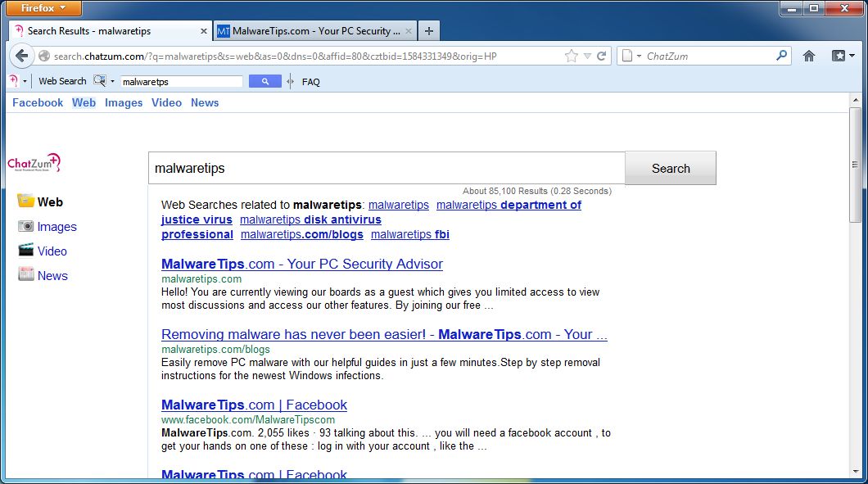Click the malwaretips.com/blogs green URL text
The image size is (868, 484).
click(x=215, y=350)
